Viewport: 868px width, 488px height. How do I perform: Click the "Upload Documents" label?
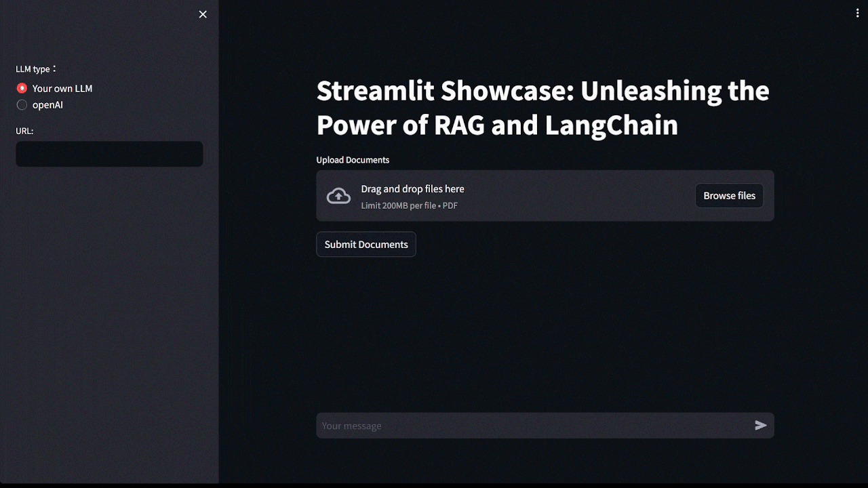click(x=353, y=160)
